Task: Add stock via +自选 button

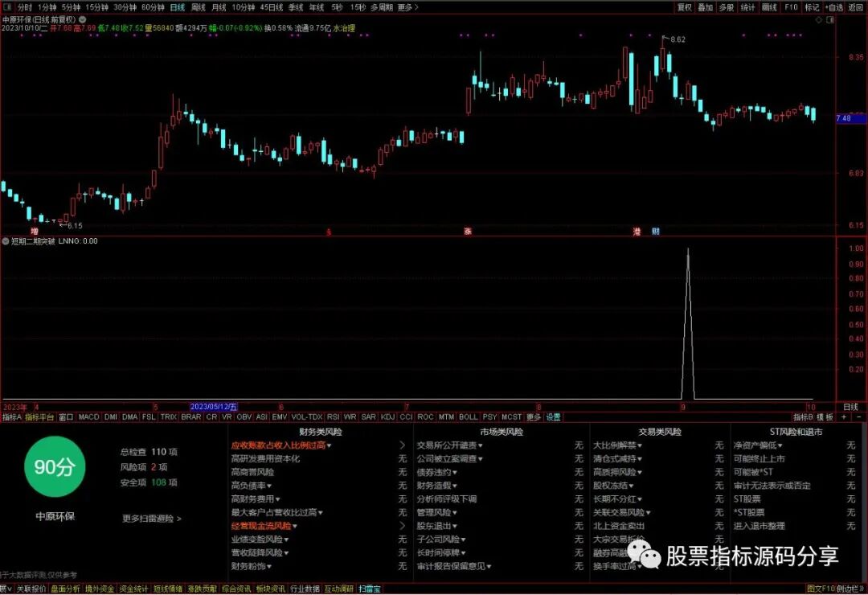Action: pyautogui.click(x=834, y=7)
